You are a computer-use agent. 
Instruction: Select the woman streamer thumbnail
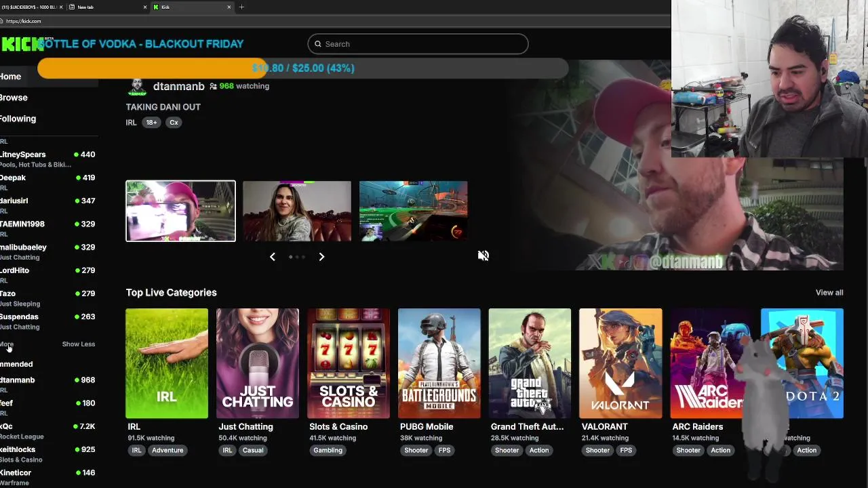click(x=297, y=211)
